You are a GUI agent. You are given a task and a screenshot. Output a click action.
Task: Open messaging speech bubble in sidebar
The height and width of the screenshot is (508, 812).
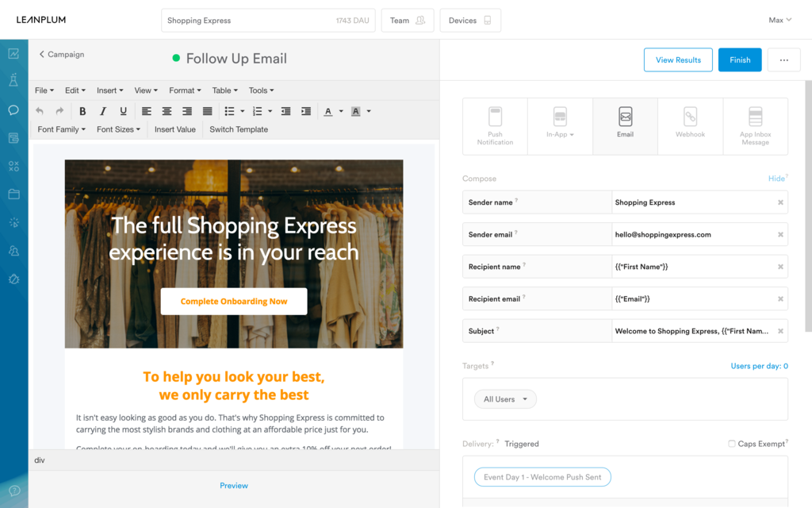click(x=14, y=110)
